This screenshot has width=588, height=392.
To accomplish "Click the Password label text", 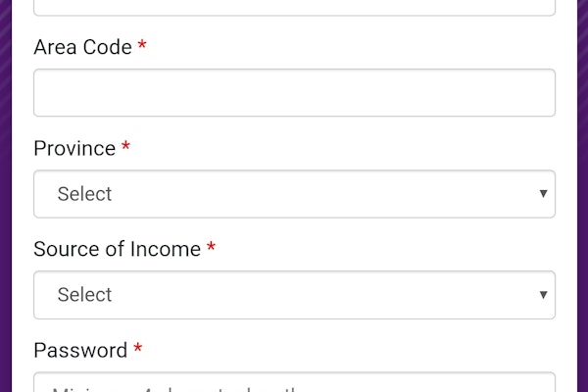I will click(x=80, y=350).
